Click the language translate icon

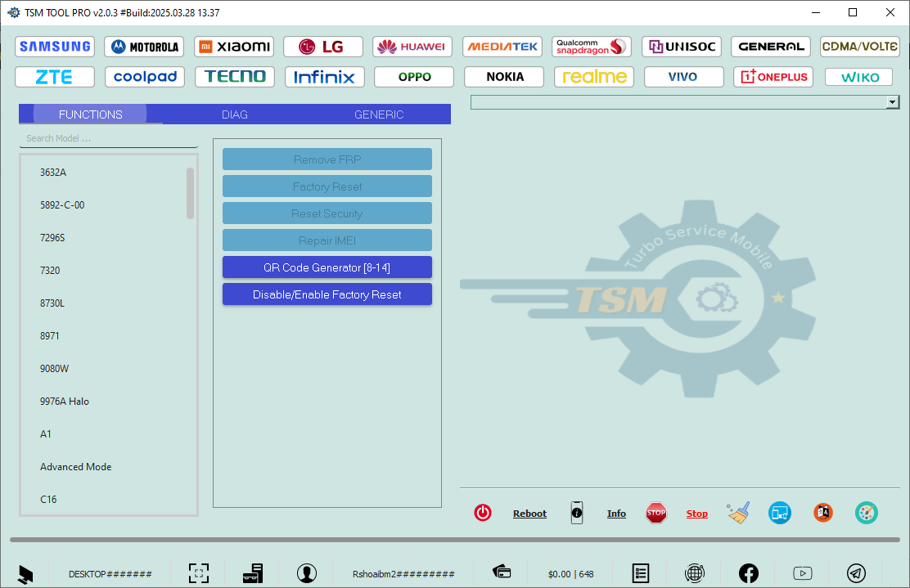(x=822, y=513)
